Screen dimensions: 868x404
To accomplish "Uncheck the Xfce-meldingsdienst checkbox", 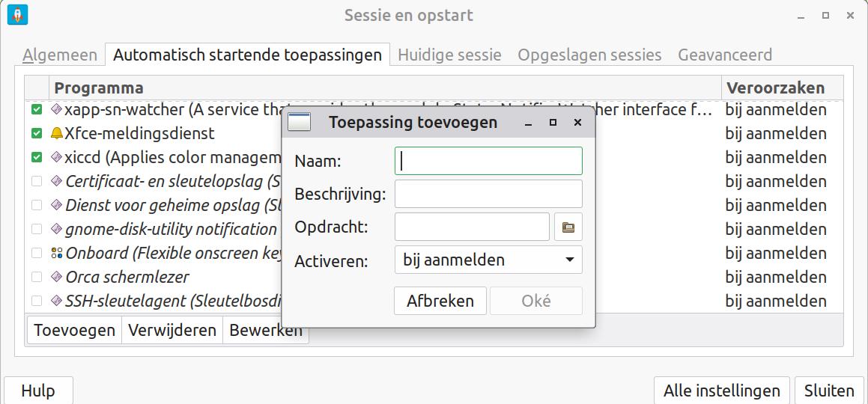I will 37,133.
